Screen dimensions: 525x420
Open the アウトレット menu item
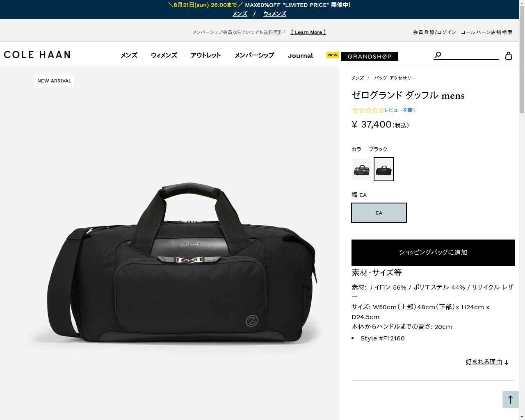[x=205, y=55]
